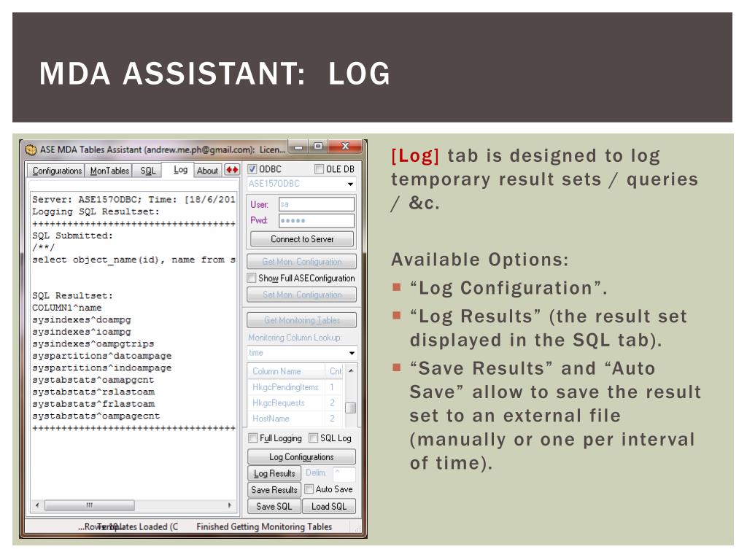This screenshot has height=560, width=747.
Task: Click the red double-arrow toggle icon
Action: pyautogui.click(x=232, y=170)
